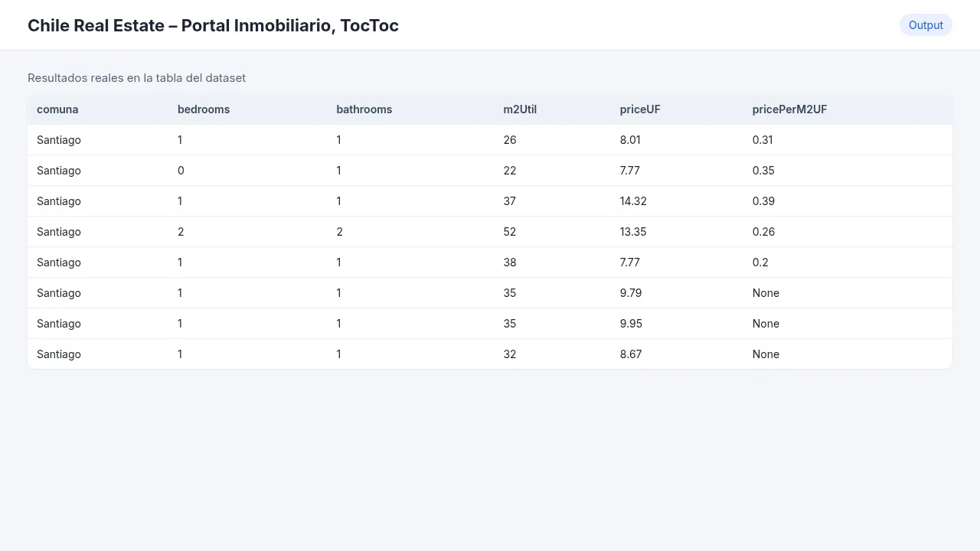This screenshot has height=551, width=980.
Task: Click m2Util 35 in the 9.79 row
Action: pos(510,293)
